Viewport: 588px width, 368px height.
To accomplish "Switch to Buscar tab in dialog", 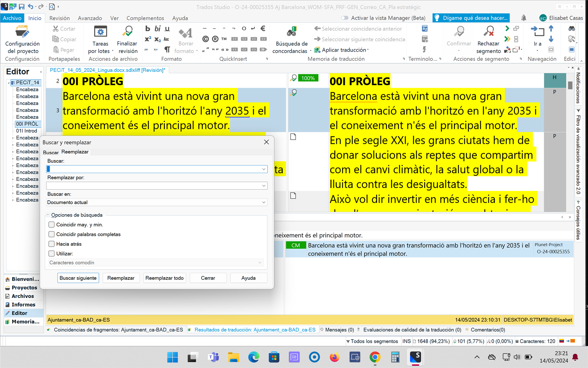I will (x=51, y=152).
